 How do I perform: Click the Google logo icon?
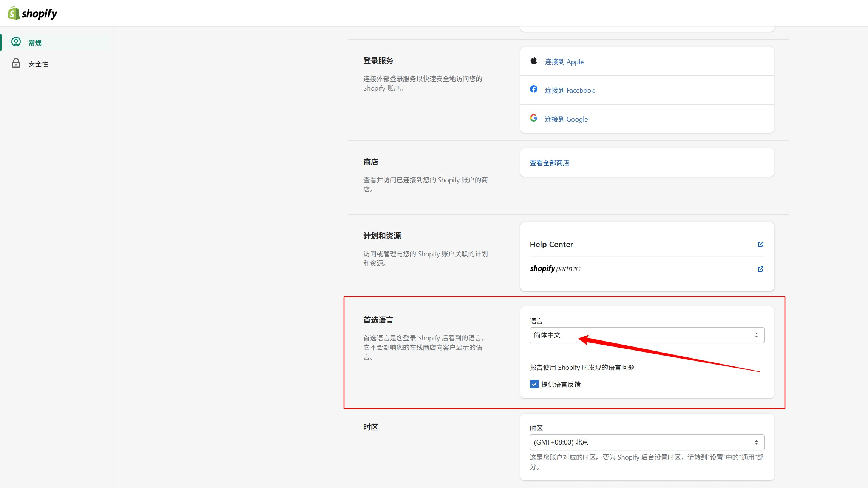tap(533, 118)
